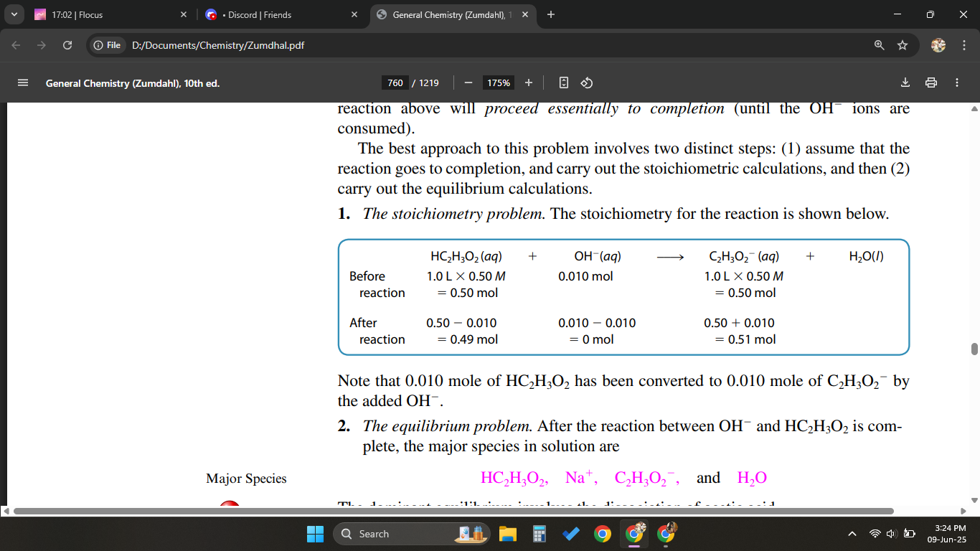The width and height of the screenshot is (980, 551).
Task: Click the volume speaker icon in tray
Action: point(892,534)
